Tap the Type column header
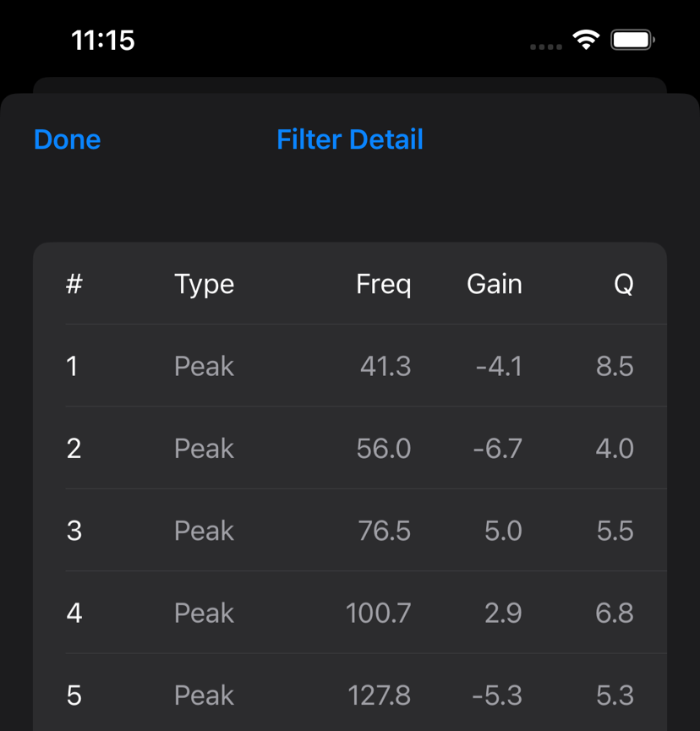 (x=204, y=284)
